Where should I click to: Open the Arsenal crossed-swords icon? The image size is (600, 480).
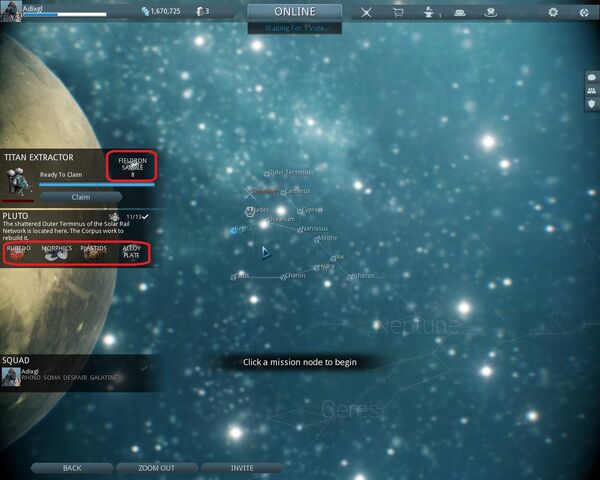(x=366, y=12)
